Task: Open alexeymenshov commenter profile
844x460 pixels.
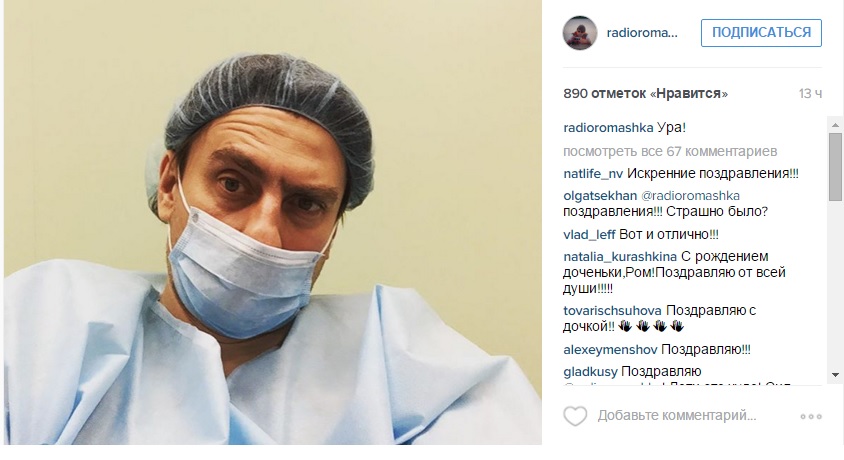Action: [x=610, y=350]
